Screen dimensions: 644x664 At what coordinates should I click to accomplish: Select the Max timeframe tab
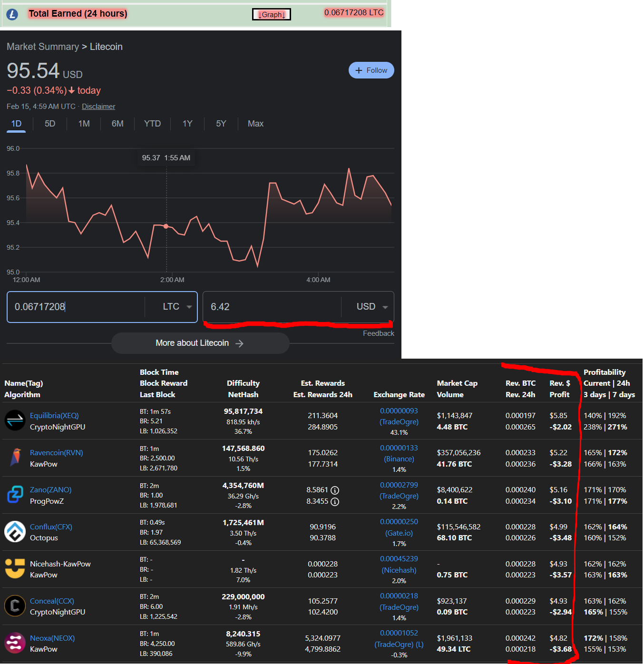pos(255,124)
